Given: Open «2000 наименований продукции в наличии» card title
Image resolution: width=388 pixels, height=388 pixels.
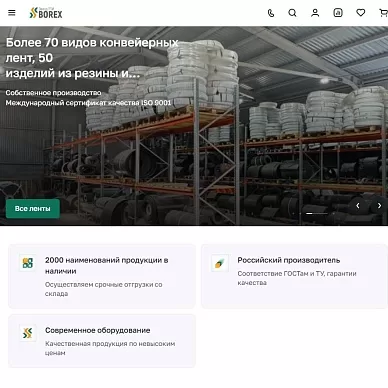Looking at the screenshot, I should [107, 266].
